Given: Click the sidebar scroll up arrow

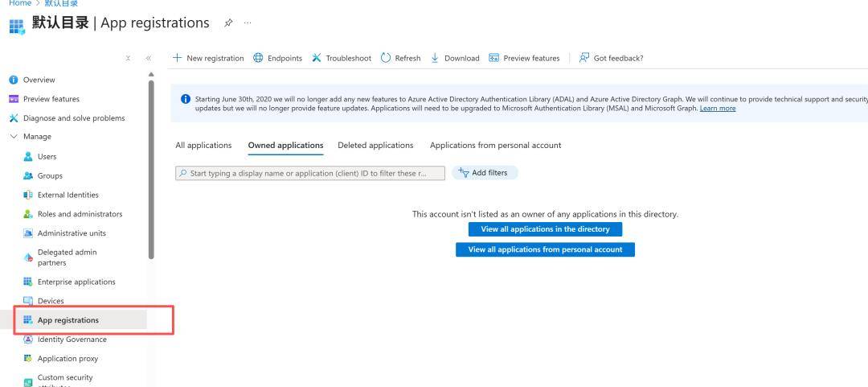Looking at the screenshot, I should click(x=151, y=74).
